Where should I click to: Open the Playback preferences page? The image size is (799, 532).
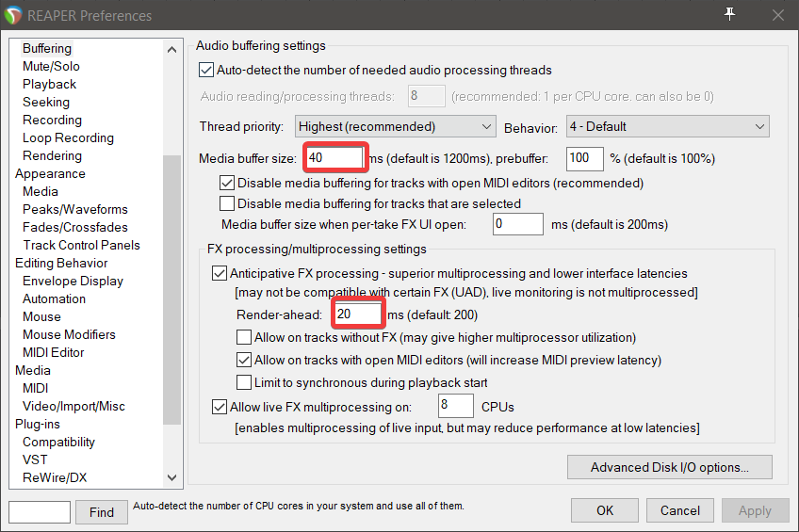[x=49, y=84]
